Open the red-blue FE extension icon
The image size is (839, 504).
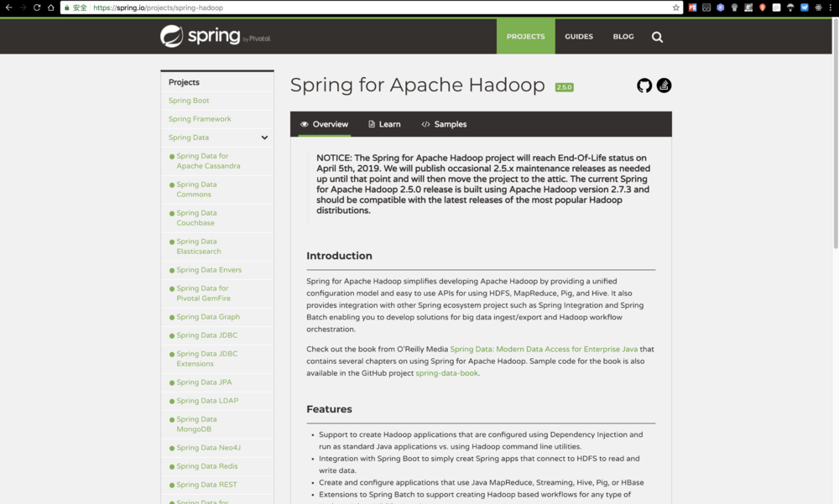pyautogui.click(x=692, y=8)
